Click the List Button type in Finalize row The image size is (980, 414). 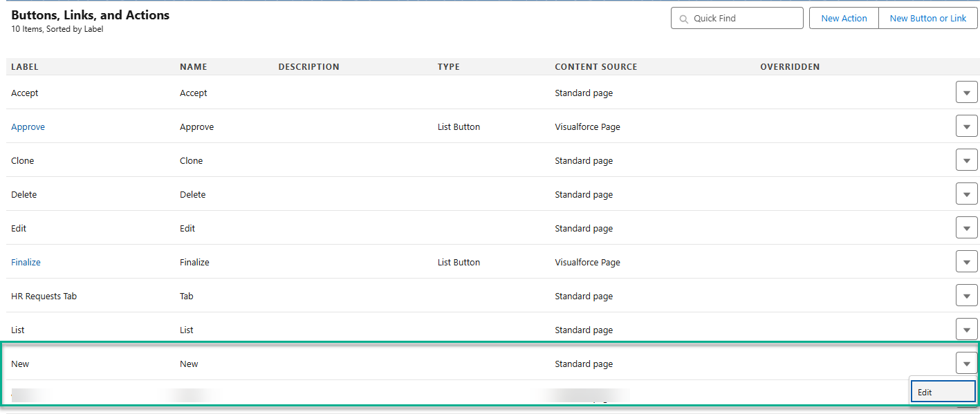tap(459, 263)
